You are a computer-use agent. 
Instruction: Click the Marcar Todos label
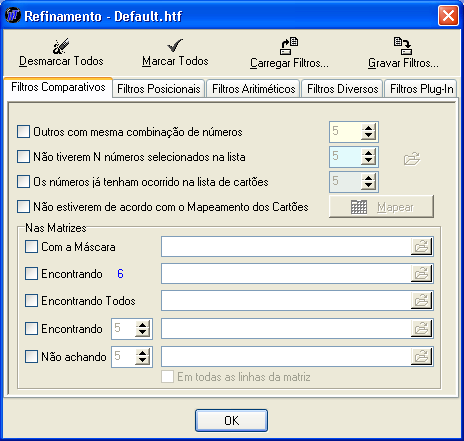(x=175, y=61)
